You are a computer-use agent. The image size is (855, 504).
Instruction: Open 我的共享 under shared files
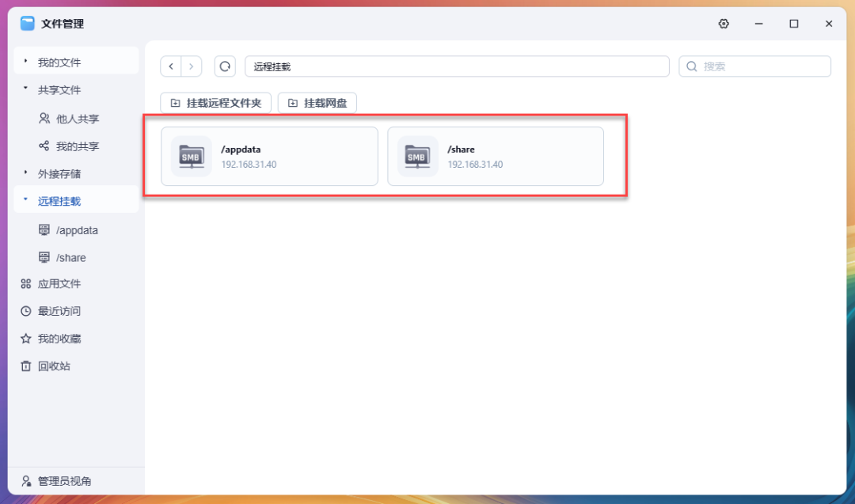(x=76, y=146)
